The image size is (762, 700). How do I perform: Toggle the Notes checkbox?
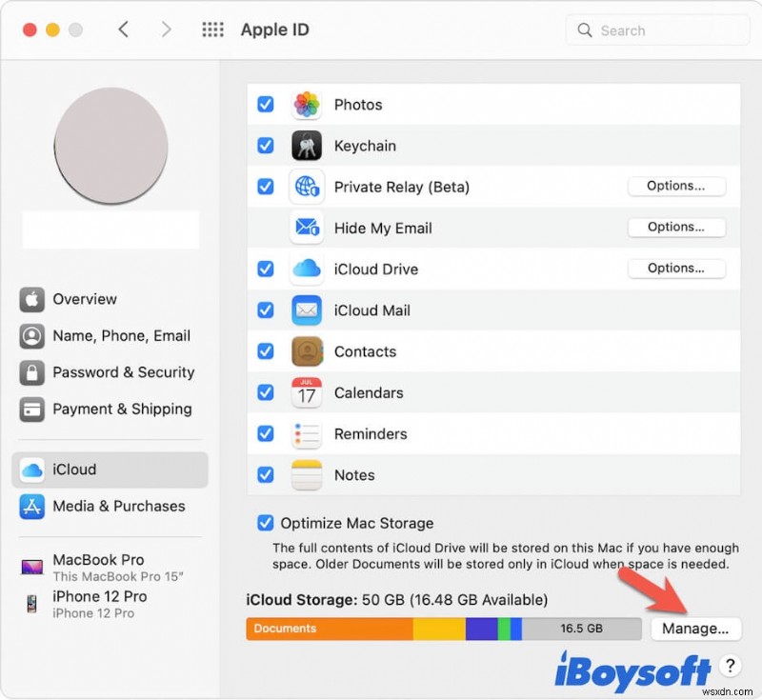[266, 474]
